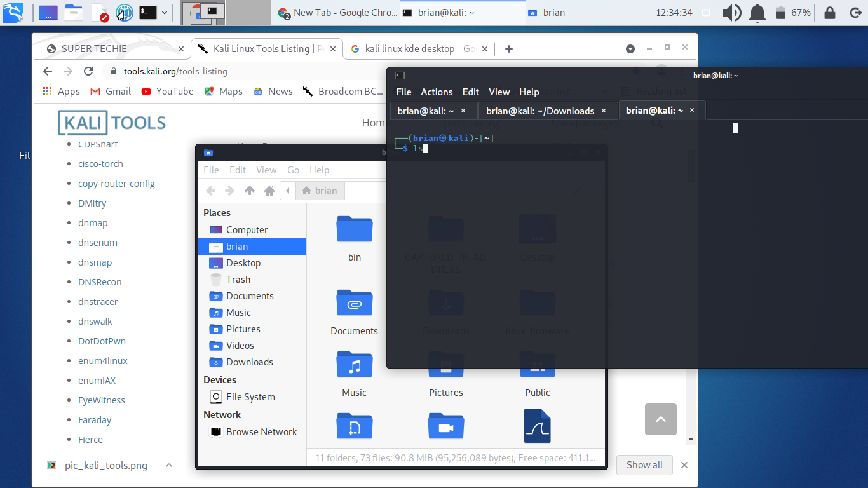The image size is (868, 488).
Task: Select Downloads in Places sidebar
Action: pyautogui.click(x=252, y=362)
